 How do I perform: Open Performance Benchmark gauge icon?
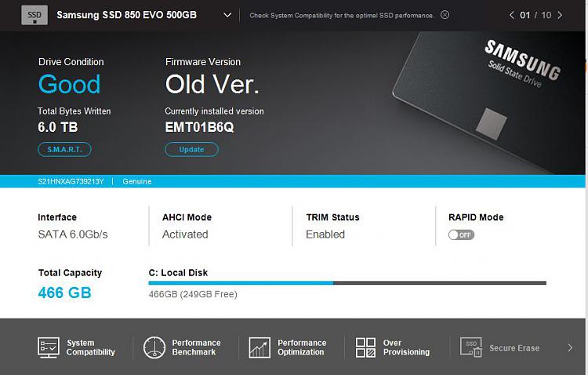(154, 348)
